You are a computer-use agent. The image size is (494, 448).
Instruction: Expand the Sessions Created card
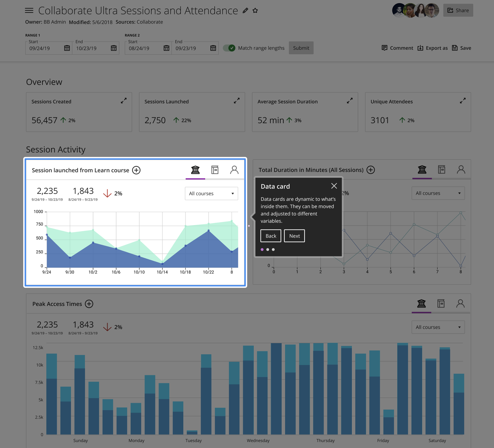[x=124, y=101]
